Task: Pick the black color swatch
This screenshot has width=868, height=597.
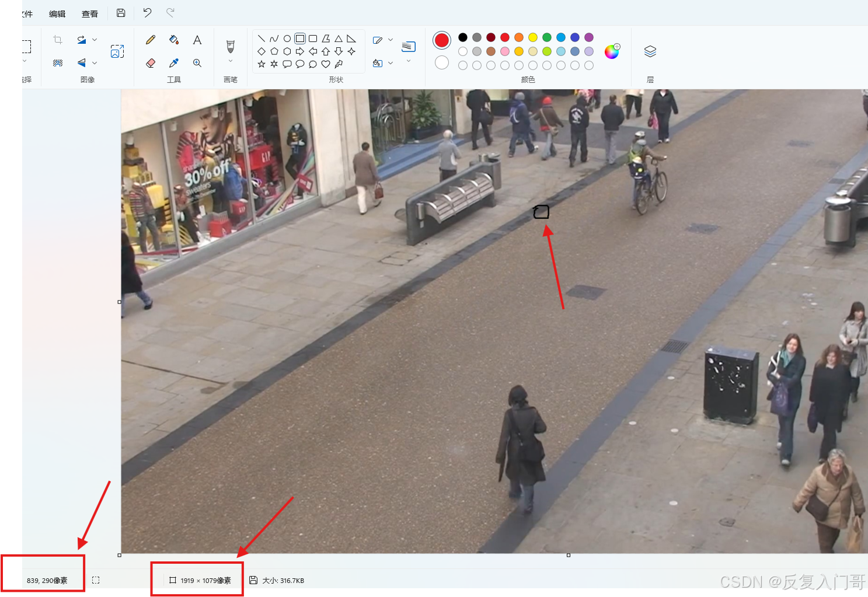Action: click(x=463, y=37)
